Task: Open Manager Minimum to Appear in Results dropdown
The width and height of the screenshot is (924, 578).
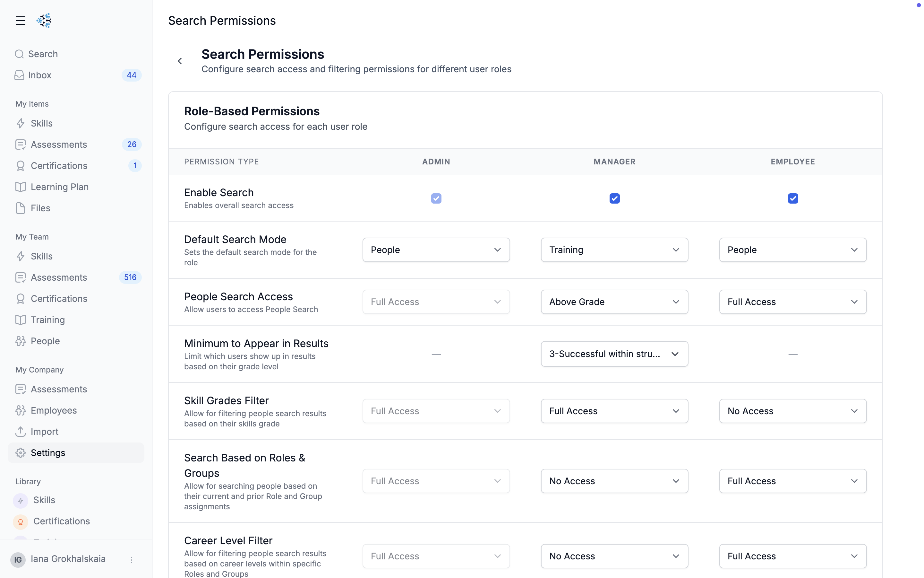Action: tap(614, 354)
